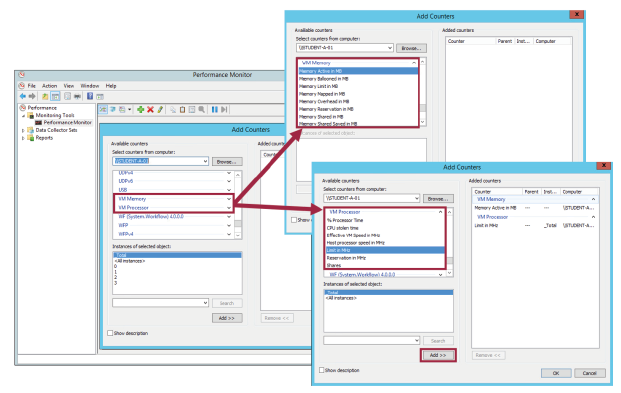
Task: Click OK in the Add Counters dialog
Action: [x=556, y=373]
